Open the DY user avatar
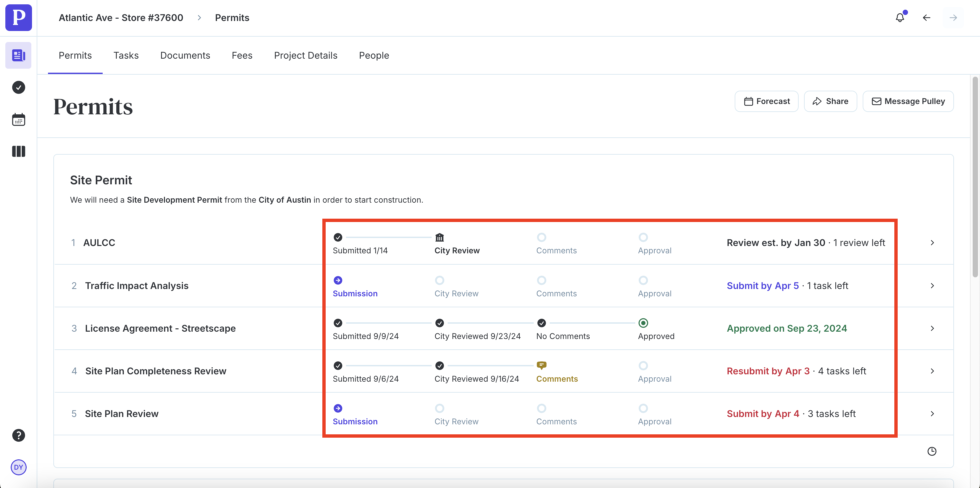 (x=18, y=467)
